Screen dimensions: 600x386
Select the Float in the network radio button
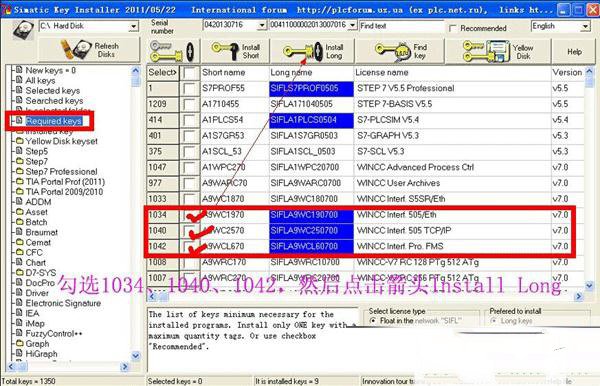pyautogui.click(x=372, y=321)
